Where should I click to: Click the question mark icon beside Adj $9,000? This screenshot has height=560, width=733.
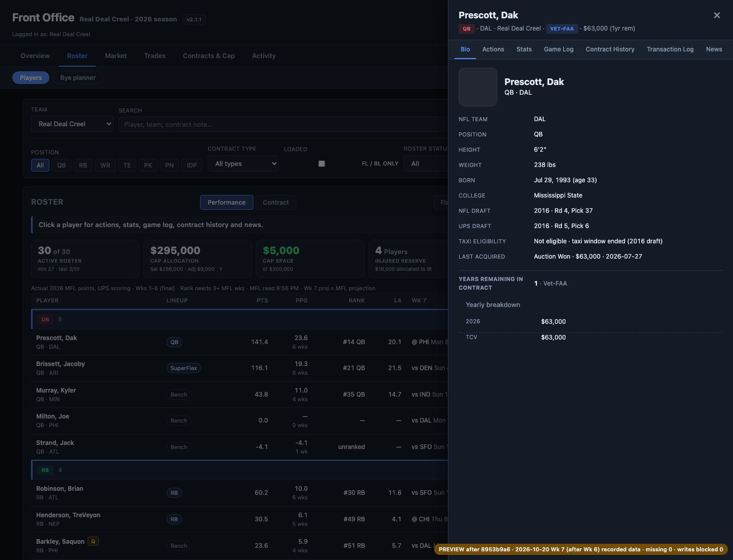click(x=220, y=269)
